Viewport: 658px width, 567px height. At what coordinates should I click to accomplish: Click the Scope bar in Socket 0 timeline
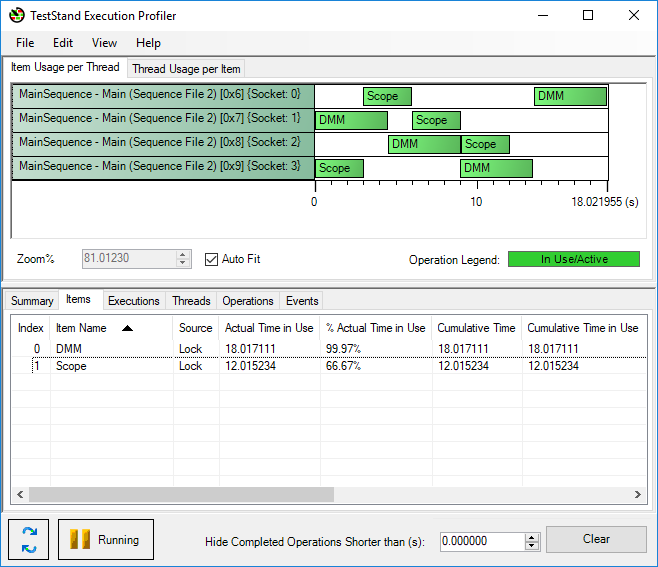(x=387, y=96)
